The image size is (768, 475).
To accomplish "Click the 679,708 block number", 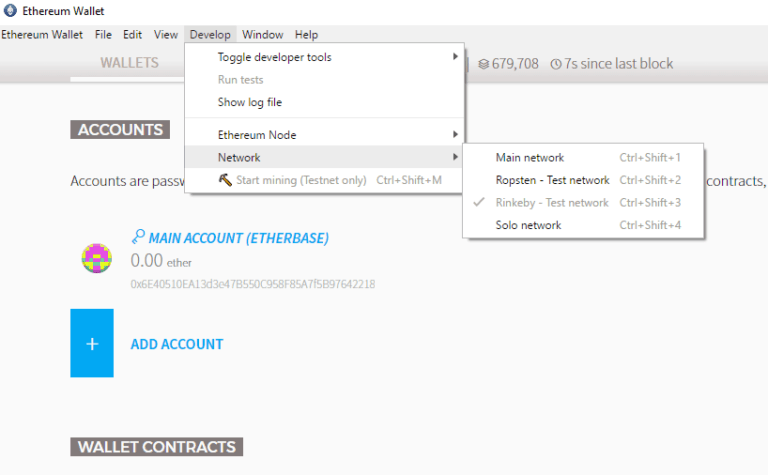I will tap(515, 64).
